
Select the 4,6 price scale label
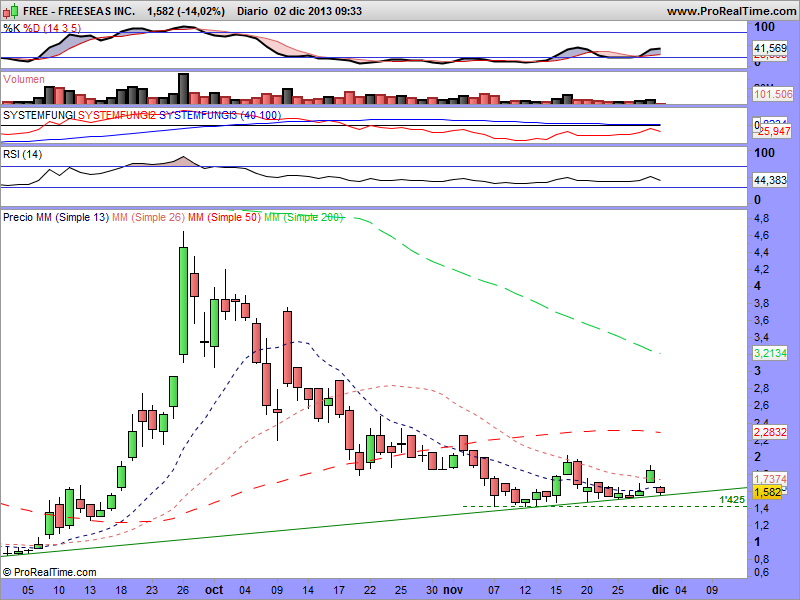762,235
